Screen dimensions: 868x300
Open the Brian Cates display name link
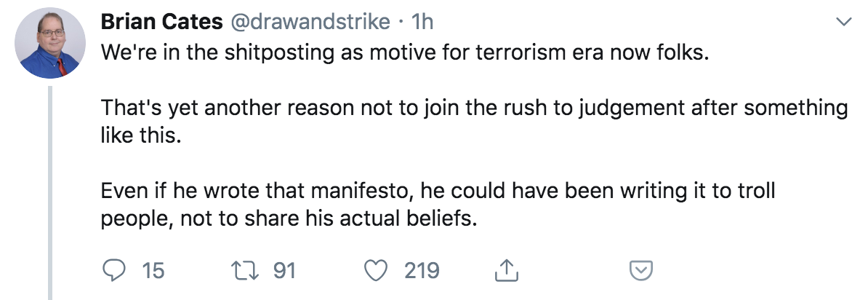click(161, 23)
